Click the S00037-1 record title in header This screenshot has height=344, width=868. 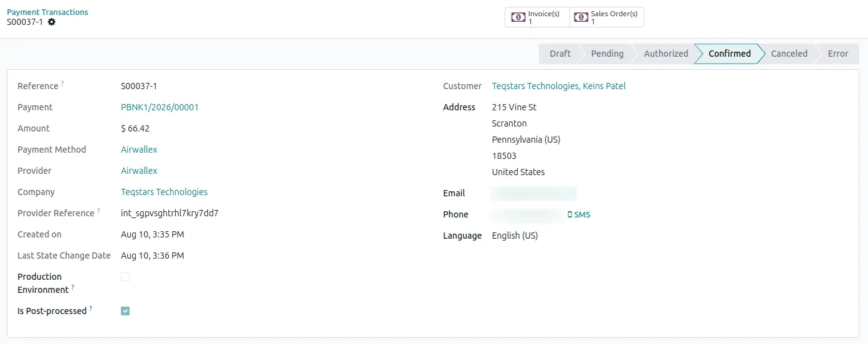click(x=25, y=22)
